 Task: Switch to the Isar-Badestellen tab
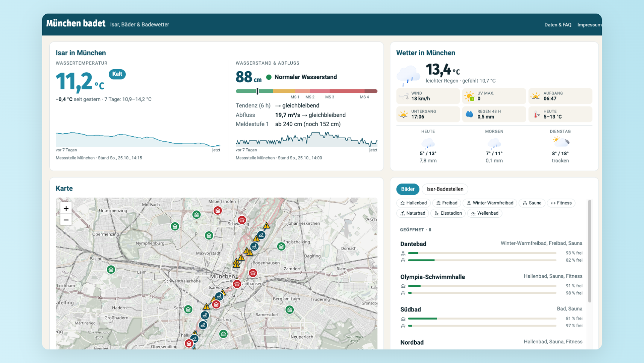445,189
